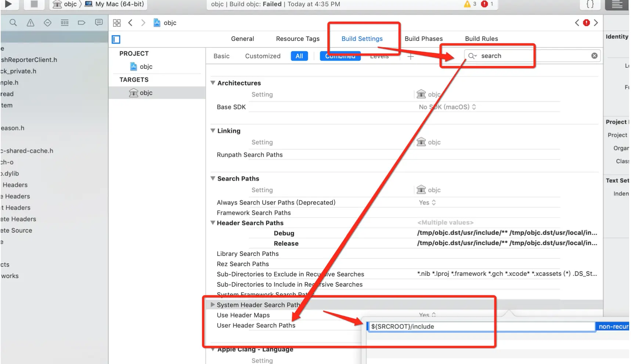Open the breakpoint navigator icon
The height and width of the screenshot is (364, 631).
pyautogui.click(x=82, y=23)
